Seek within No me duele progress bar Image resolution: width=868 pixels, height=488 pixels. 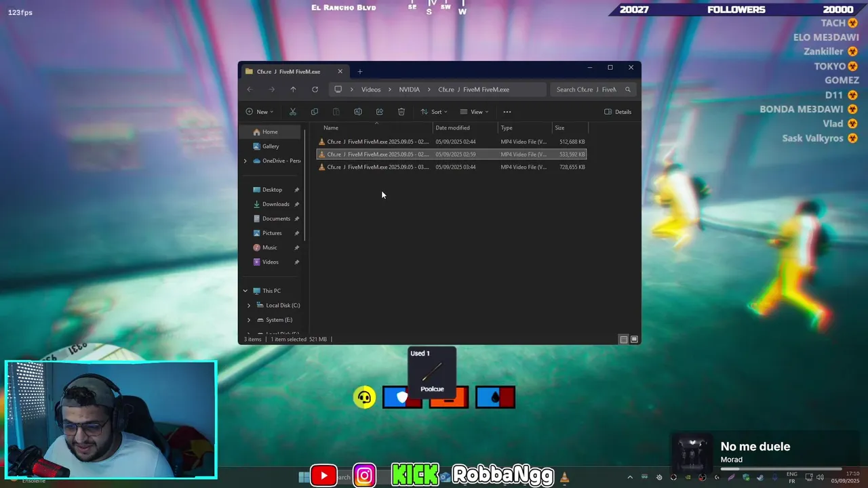coord(781,469)
